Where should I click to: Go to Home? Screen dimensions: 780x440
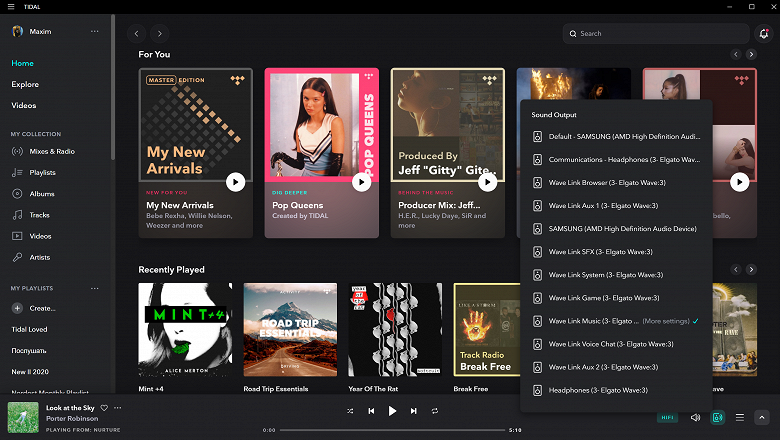[x=22, y=63]
